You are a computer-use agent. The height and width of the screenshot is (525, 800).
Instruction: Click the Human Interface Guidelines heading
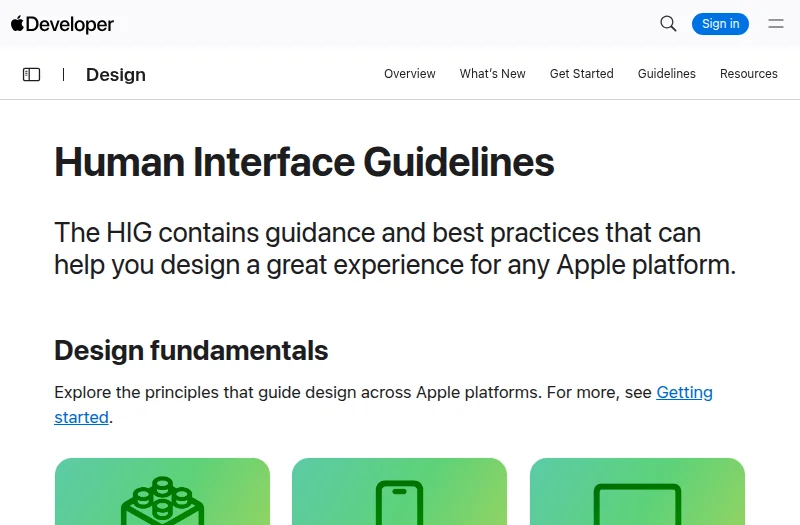pyautogui.click(x=304, y=162)
